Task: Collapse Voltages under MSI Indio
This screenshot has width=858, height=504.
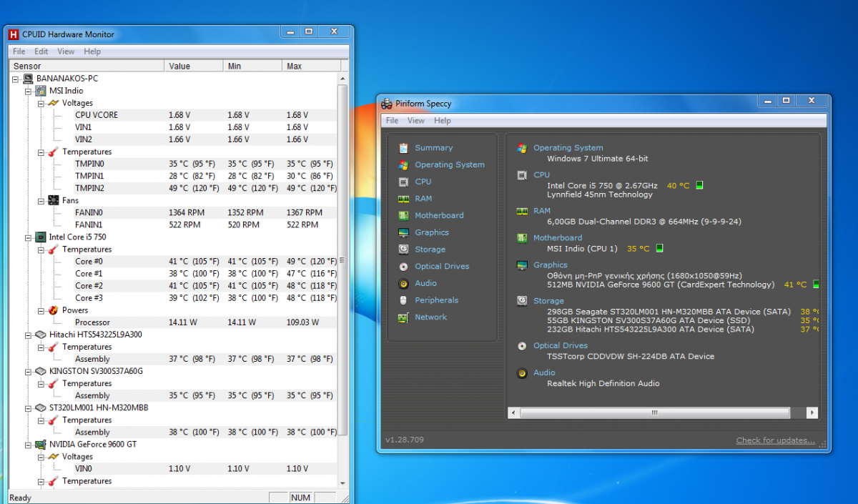Action: tap(41, 103)
